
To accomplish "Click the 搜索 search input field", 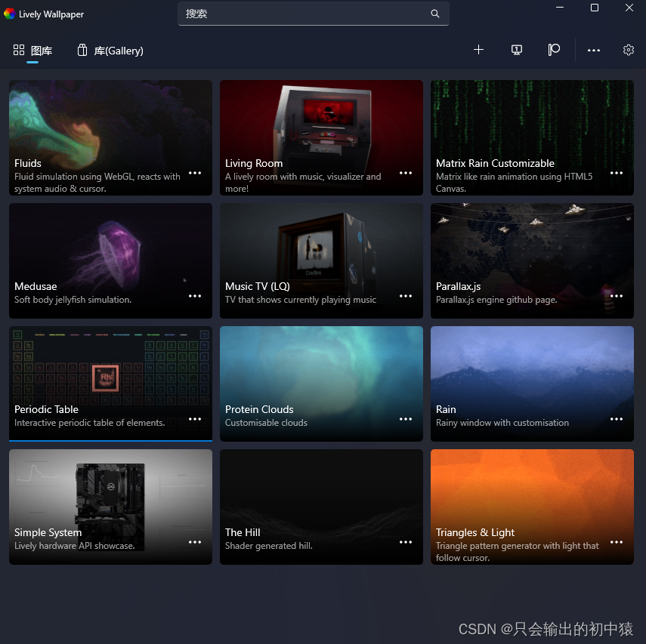I will click(313, 14).
